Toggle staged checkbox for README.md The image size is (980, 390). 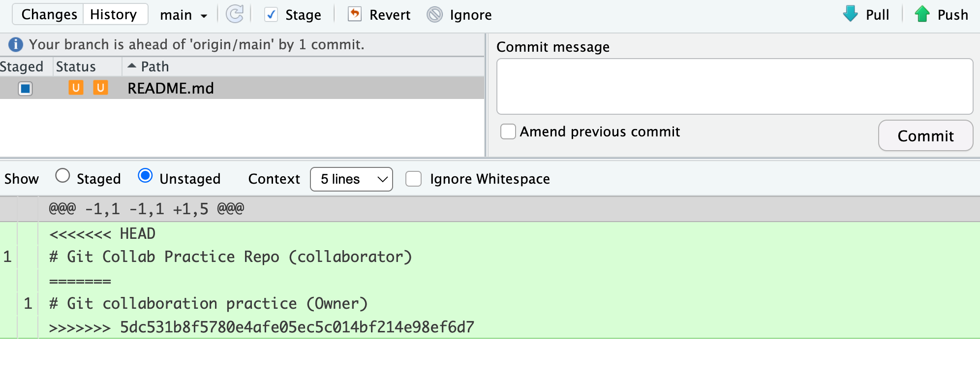[25, 89]
